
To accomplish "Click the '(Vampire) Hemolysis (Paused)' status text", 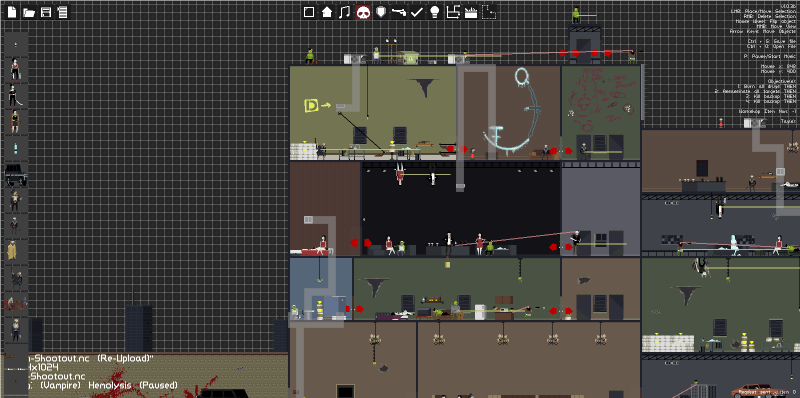I will click(108, 385).
